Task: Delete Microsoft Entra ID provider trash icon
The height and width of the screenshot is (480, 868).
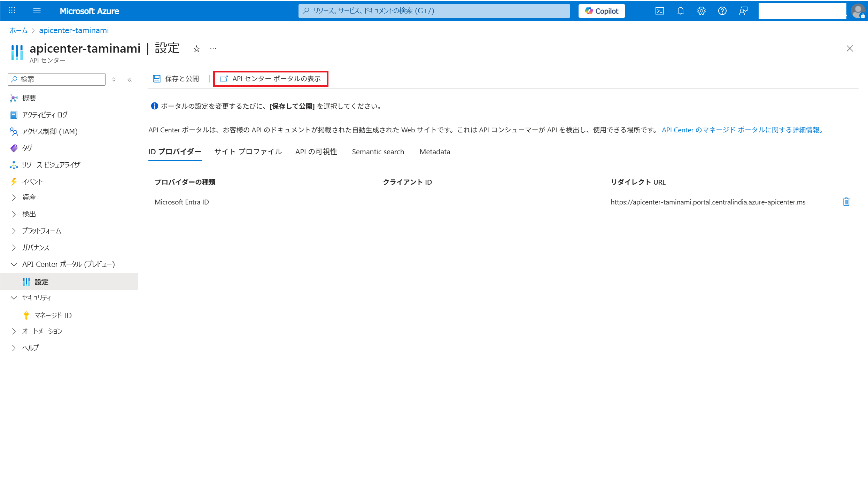Action: click(x=846, y=202)
